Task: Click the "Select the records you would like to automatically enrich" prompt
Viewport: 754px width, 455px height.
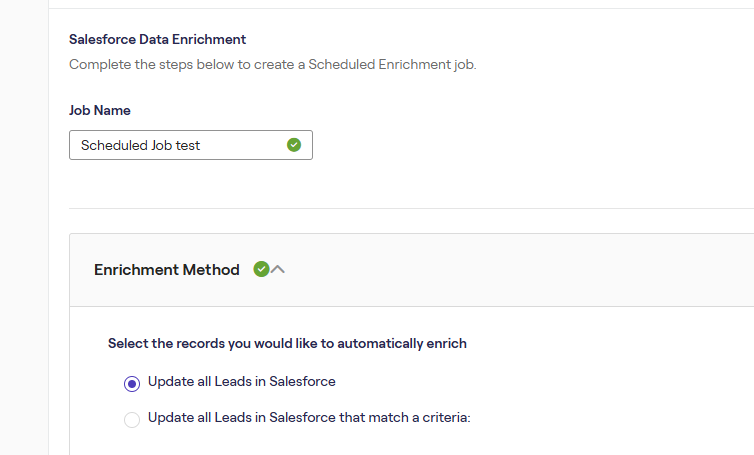Action: click(287, 343)
